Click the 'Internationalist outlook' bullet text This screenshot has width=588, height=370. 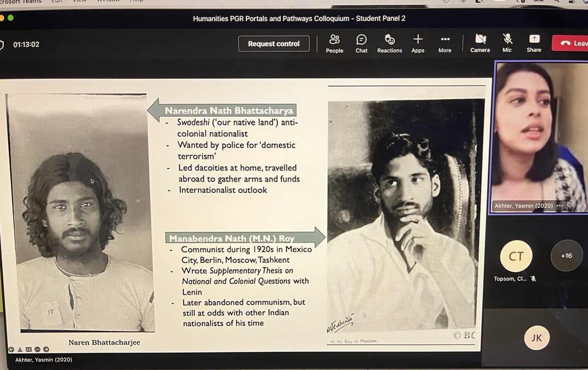[223, 190]
